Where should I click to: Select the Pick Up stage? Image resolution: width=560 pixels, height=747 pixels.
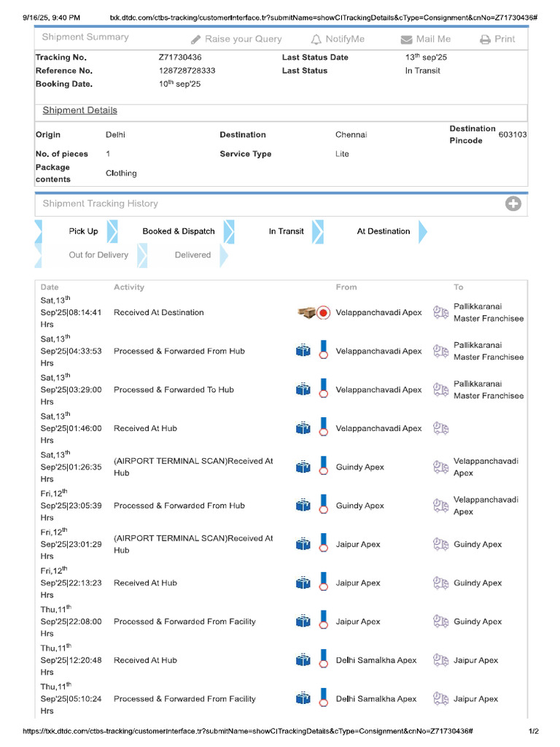[83, 231]
